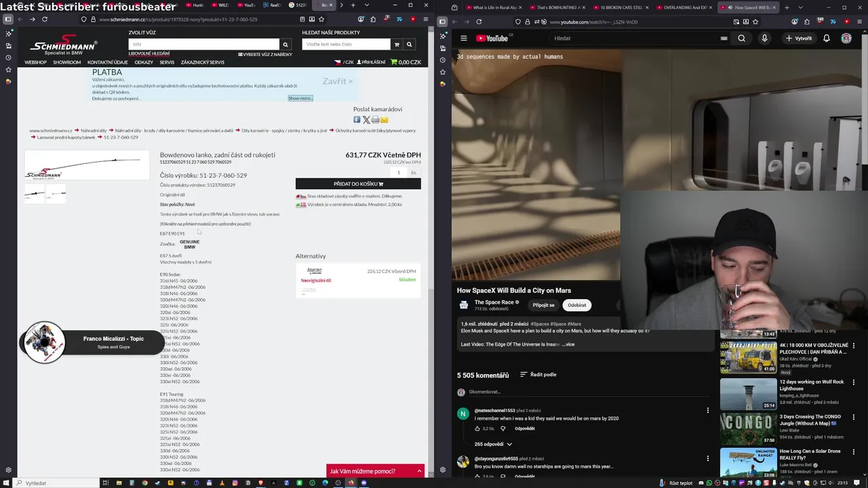Open KONTAKTNÍ ÚDAJE menu item
This screenshot has width=868, height=488.
[107, 62]
